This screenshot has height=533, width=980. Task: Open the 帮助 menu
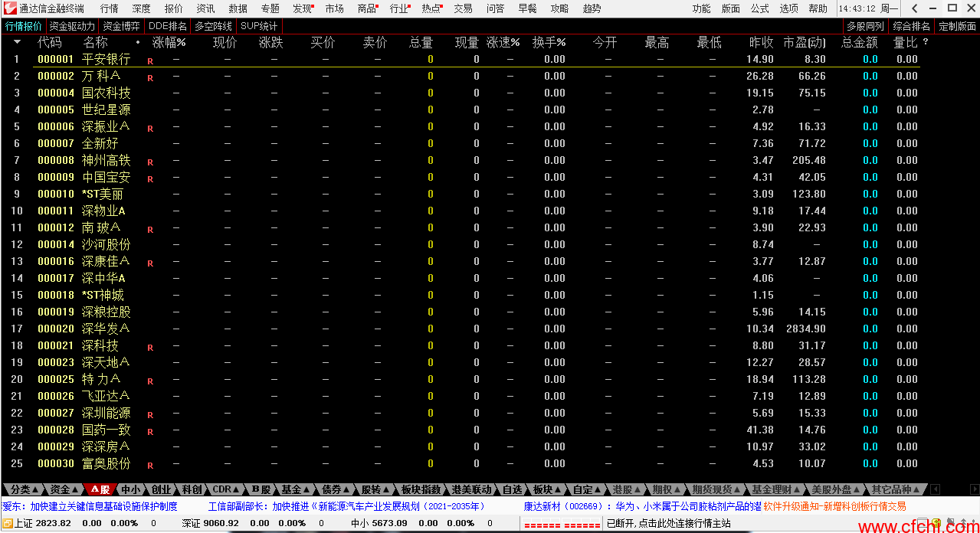(818, 8)
